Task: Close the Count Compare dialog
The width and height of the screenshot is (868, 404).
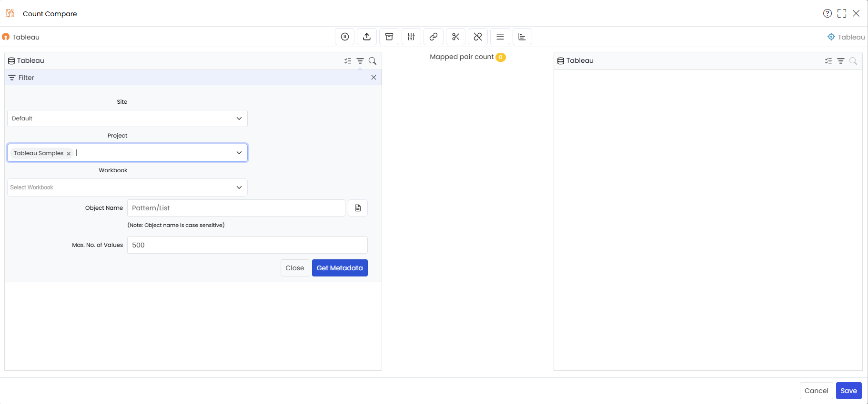Action: click(x=856, y=13)
